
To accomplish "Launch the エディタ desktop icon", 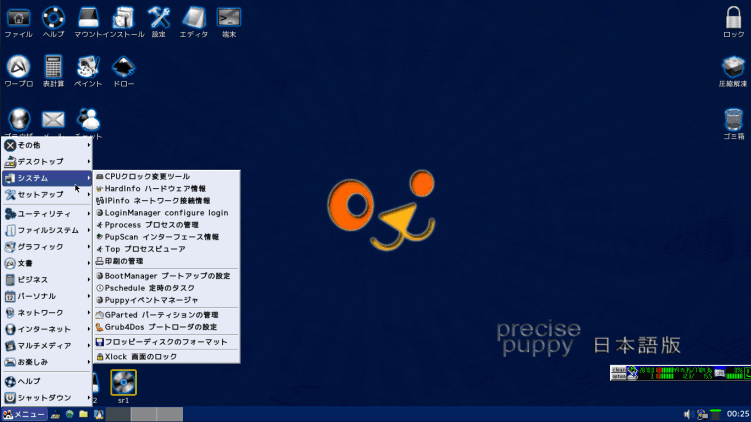I will (193, 23).
